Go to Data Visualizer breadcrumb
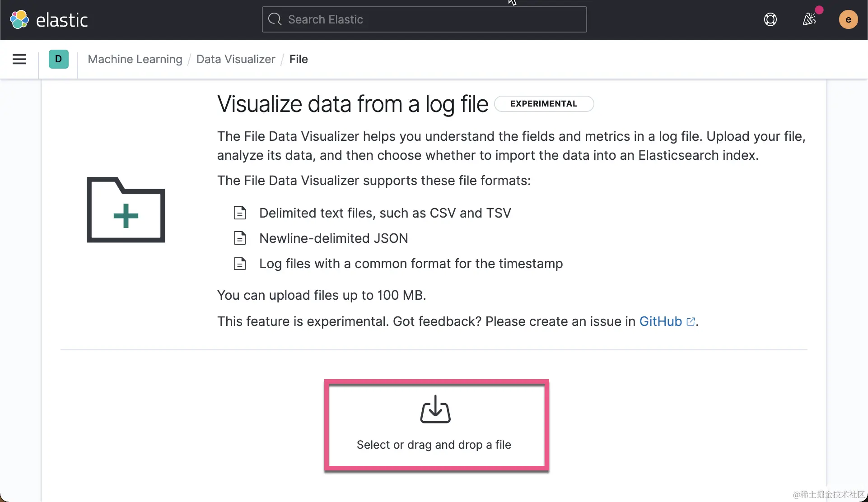This screenshot has width=868, height=502. click(236, 59)
